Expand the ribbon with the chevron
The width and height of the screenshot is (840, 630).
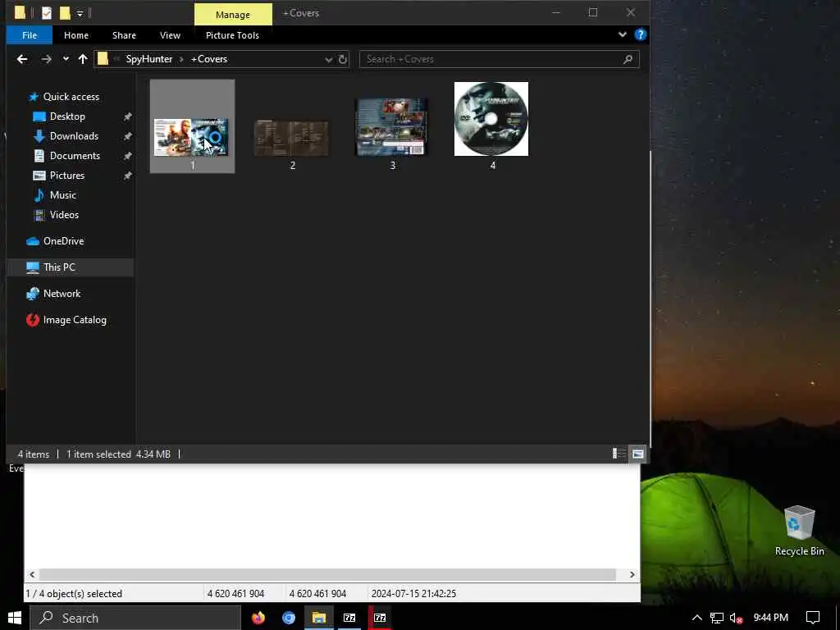pyautogui.click(x=622, y=34)
